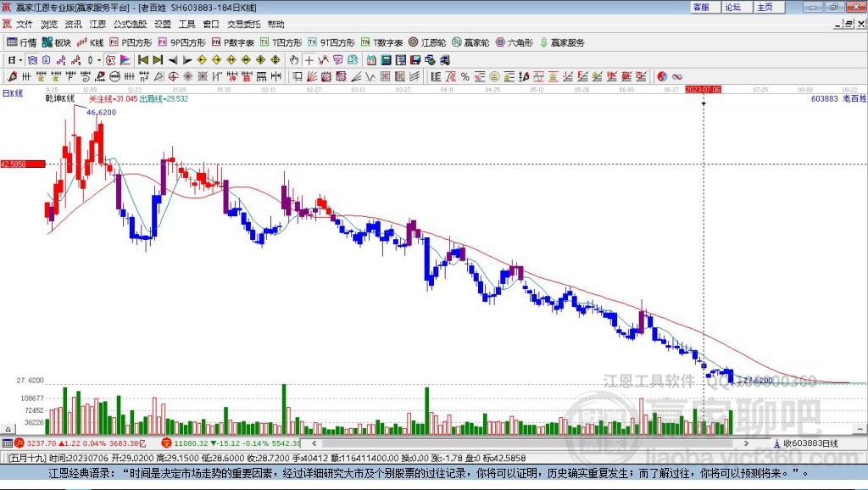Open the 交易委托 menu

243,24
